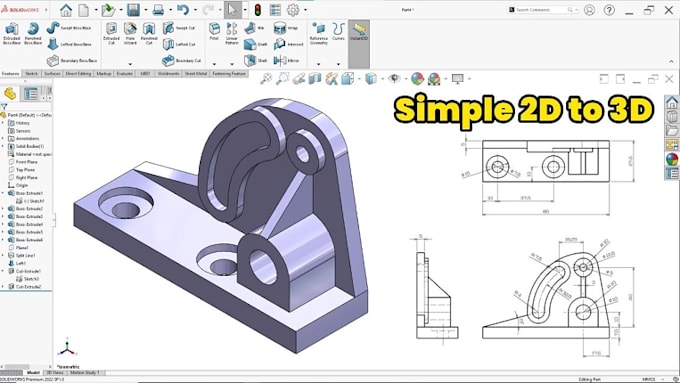Start the Extruded Cut tool
Viewport: 680px width, 383px height.
tap(111, 33)
